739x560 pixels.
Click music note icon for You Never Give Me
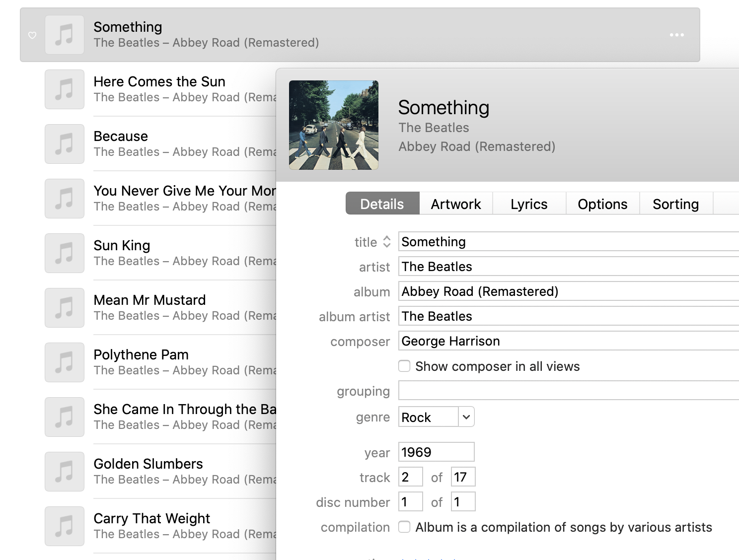click(x=65, y=199)
